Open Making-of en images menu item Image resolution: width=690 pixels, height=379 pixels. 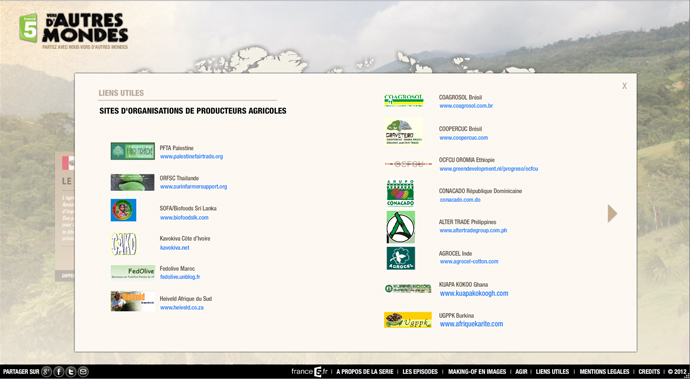477,372
